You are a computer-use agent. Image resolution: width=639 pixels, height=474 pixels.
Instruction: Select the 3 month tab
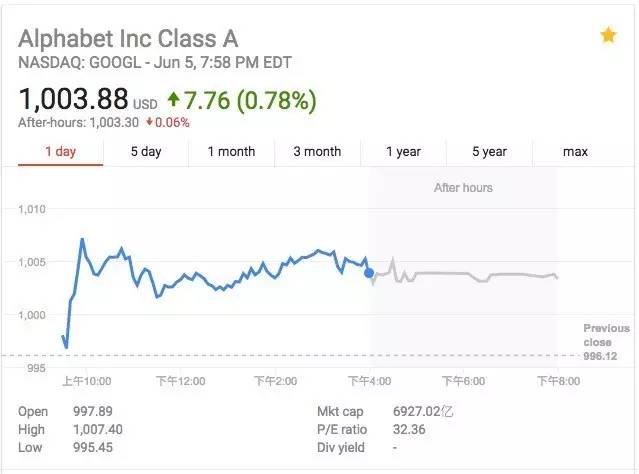317,152
